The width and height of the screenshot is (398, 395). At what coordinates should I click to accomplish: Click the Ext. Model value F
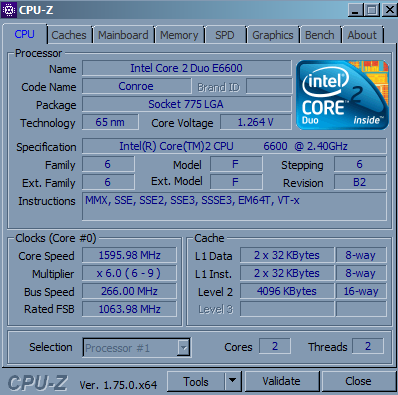pyautogui.click(x=236, y=182)
